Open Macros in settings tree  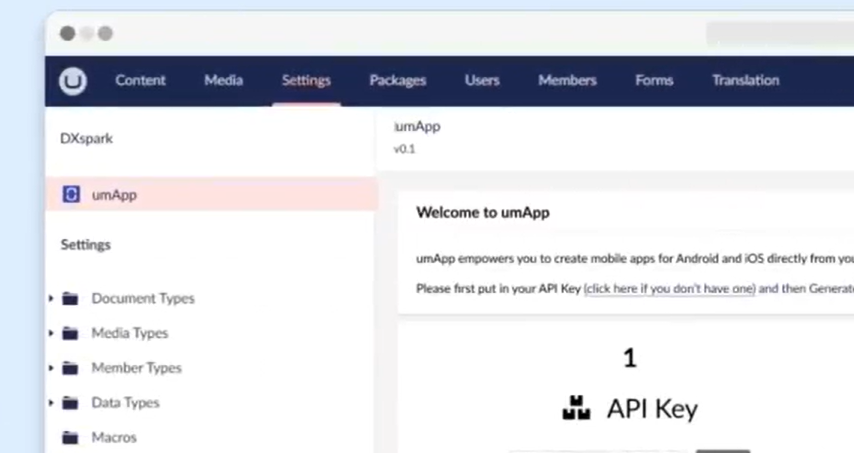(x=114, y=437)
